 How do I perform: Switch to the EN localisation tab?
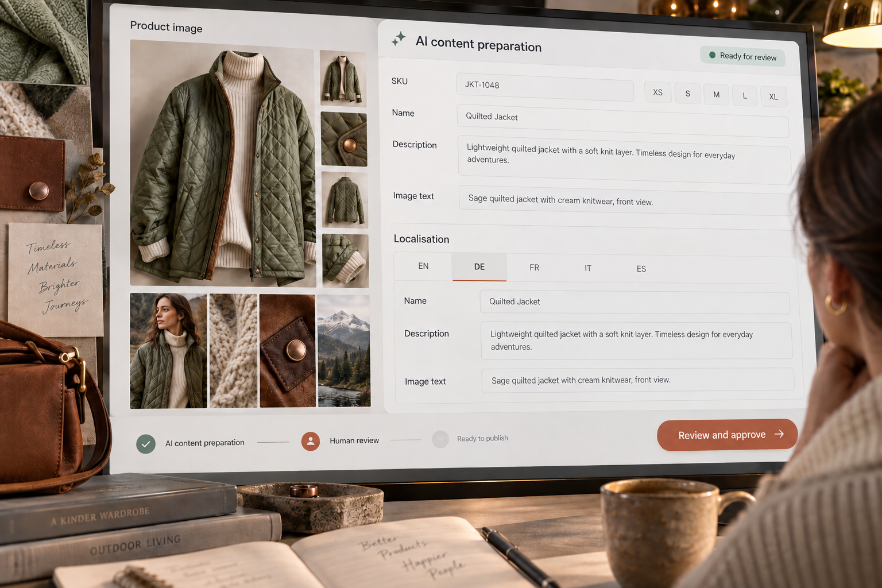tap(423, 266)
